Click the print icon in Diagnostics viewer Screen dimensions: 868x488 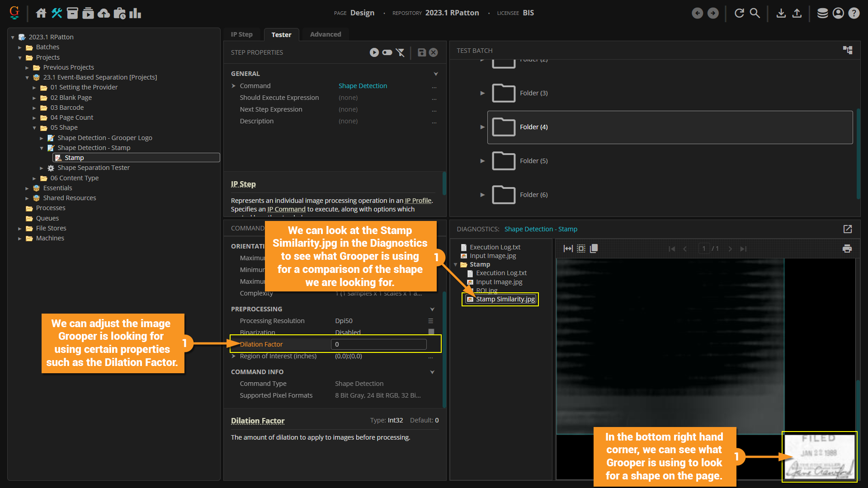click(847, 249)
